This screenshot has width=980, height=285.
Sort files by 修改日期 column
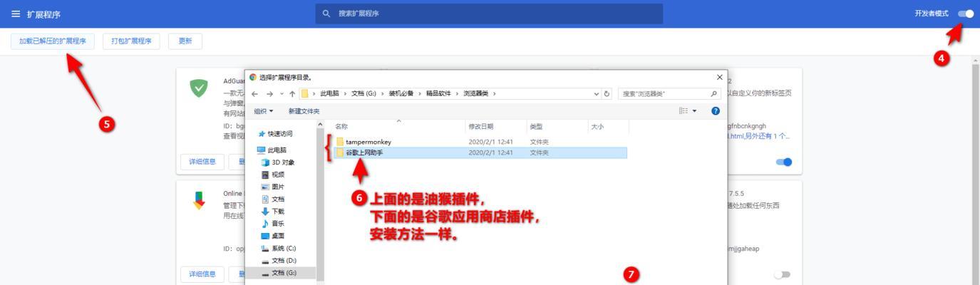[495, 126]
